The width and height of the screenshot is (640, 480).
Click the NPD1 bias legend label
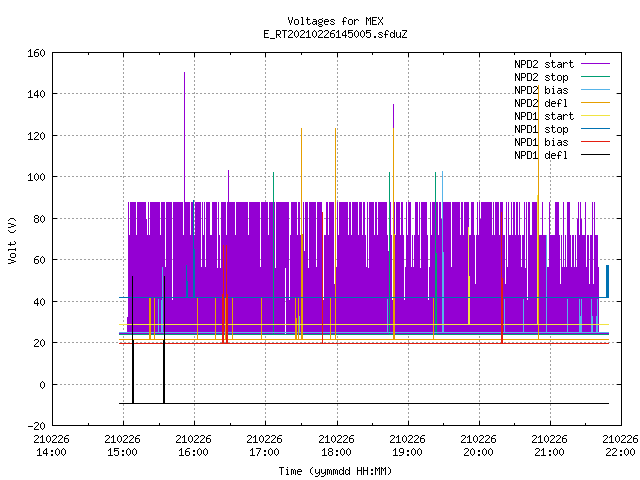click(x=541, y=142)
